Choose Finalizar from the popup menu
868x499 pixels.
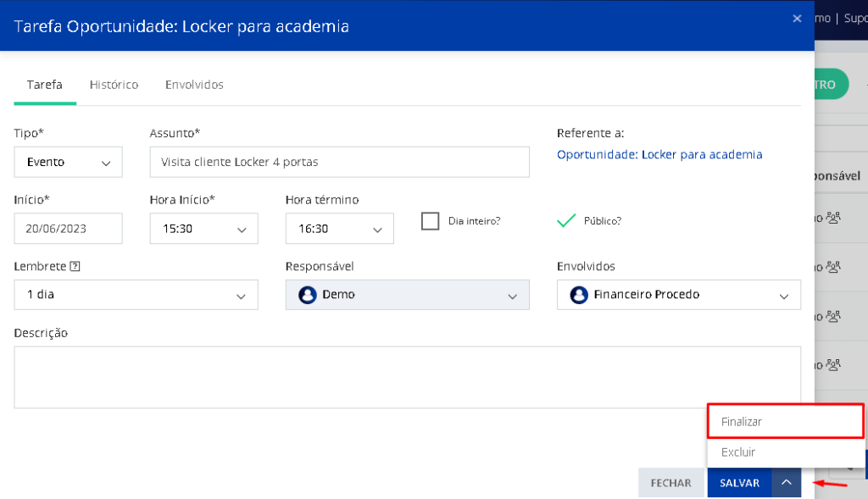(x=786, y=422)
